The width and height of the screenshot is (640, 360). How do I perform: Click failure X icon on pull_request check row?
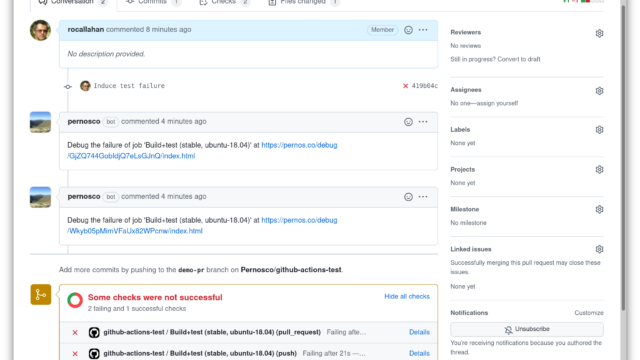pyautogui.click(x=75, y=332)
